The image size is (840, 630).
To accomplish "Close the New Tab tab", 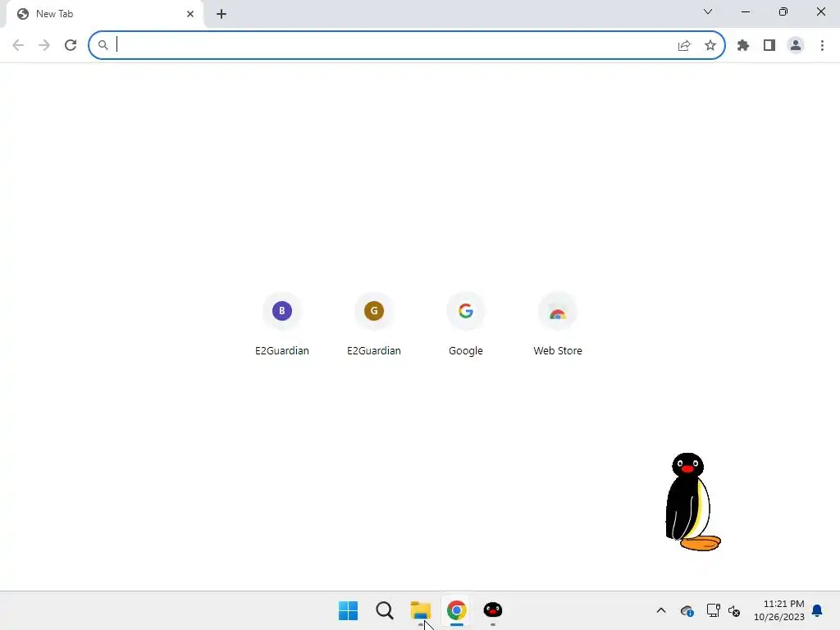I will 190,14.
